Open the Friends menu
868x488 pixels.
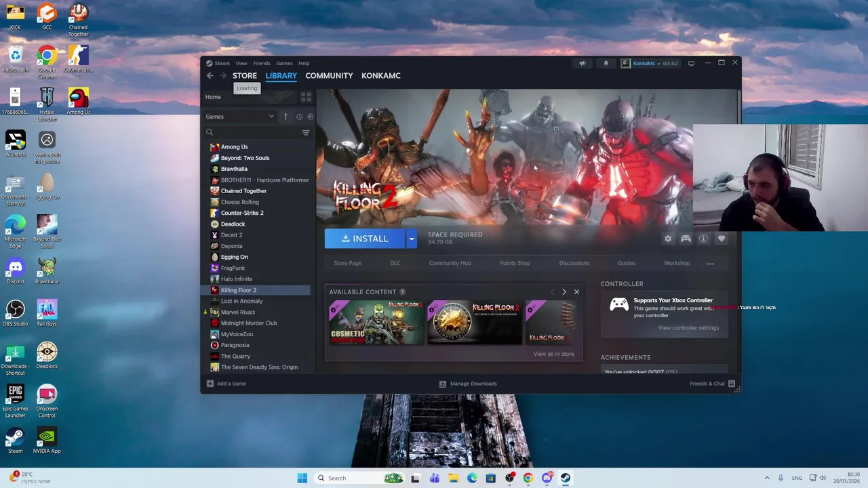click(261, 63)
